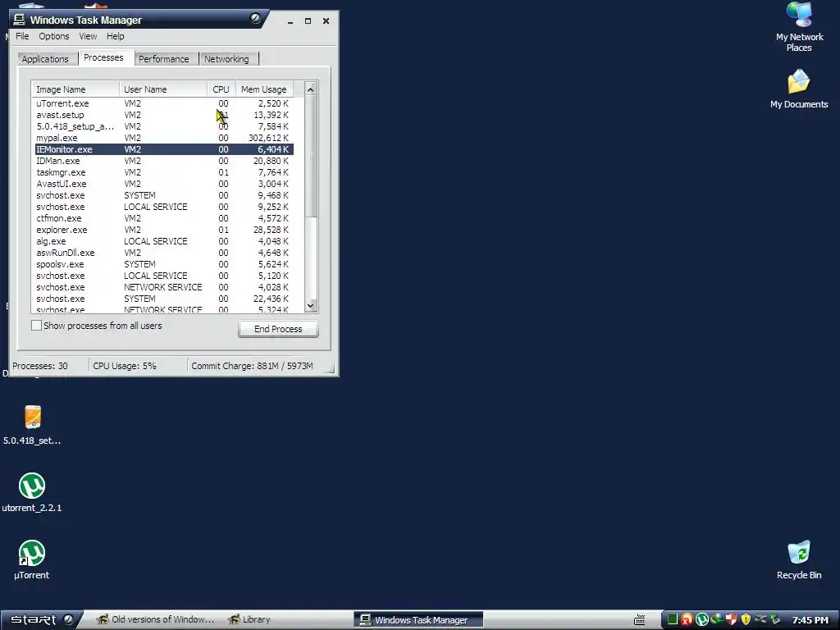Select the mypal.exe process row
The width and height of the screenshot is (840, 630).
[x=164, y=138]
